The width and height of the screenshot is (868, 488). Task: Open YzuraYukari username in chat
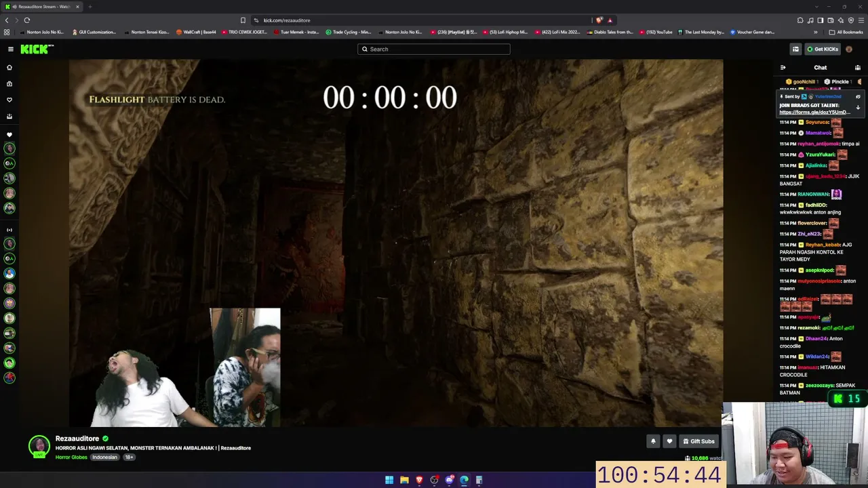coord(820,155)
